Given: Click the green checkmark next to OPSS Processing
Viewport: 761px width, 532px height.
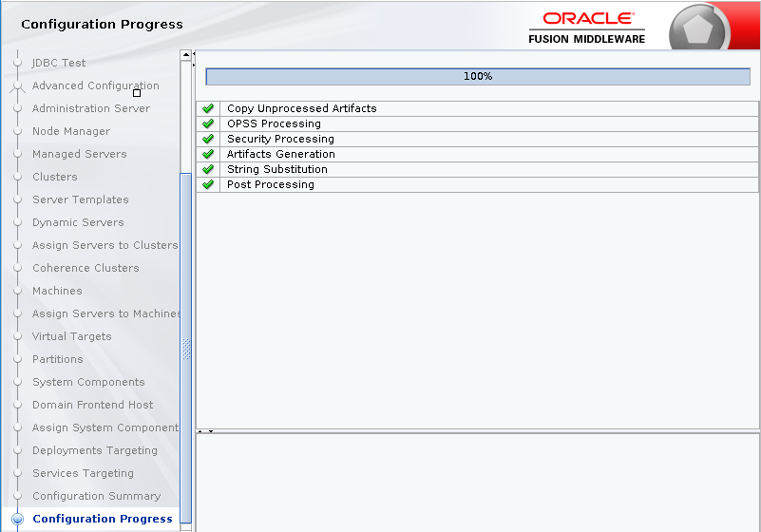Looking at the screenshot, I should [x=208, y=123].
